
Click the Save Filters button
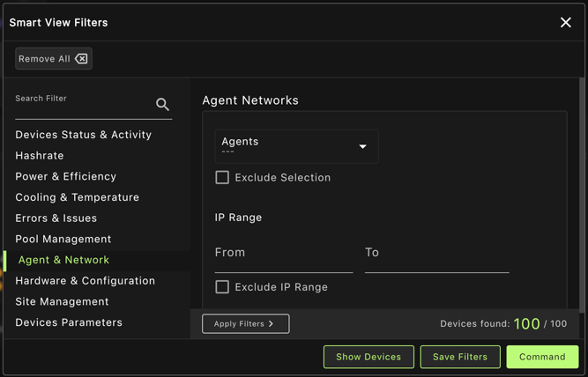click(x=460, y=357)
